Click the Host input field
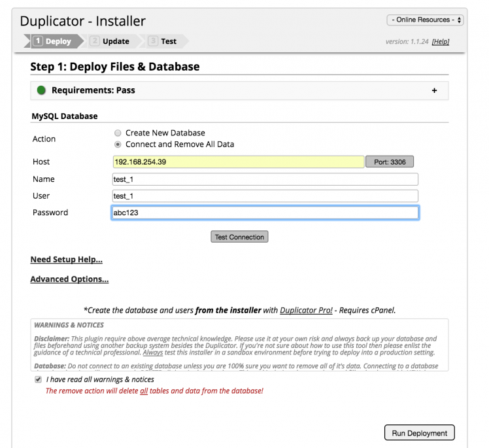489x448 pixels. pyautogui.click(x=239, y=162)
